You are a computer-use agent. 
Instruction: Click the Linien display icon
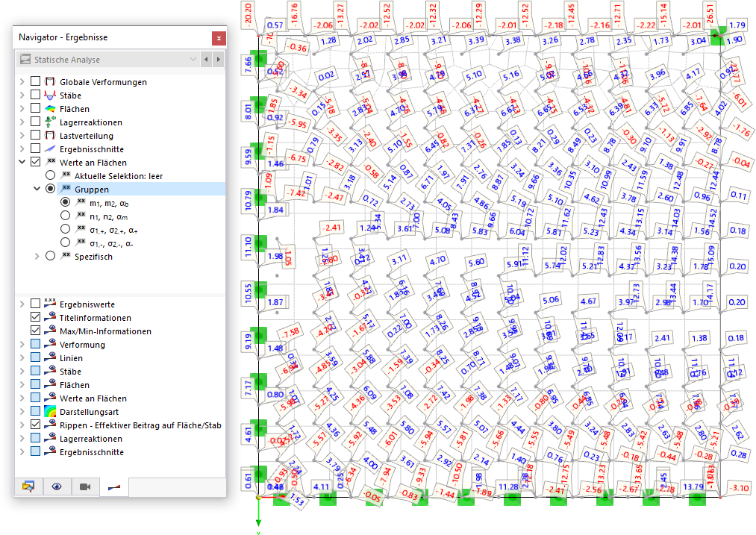[50, 357]
